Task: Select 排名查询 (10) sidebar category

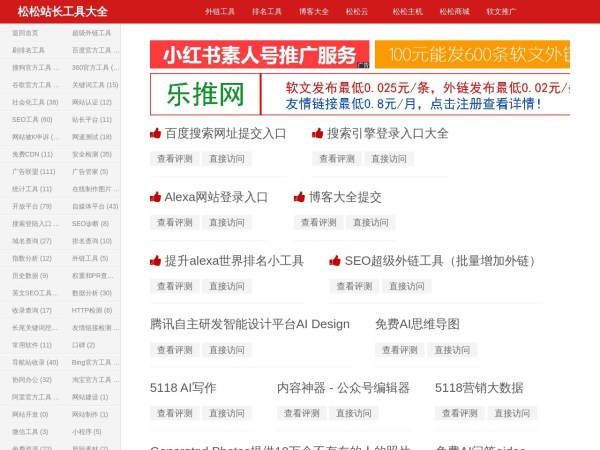Action: [92, 241]
